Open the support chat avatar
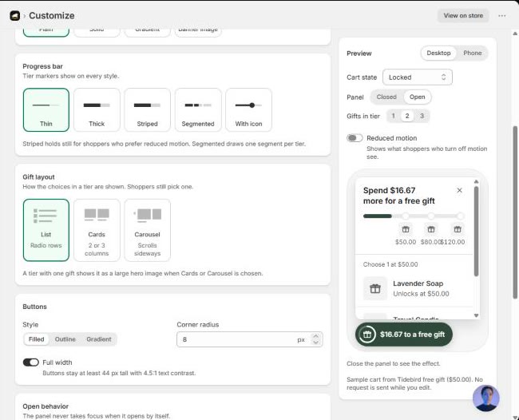 coord(485,398)
